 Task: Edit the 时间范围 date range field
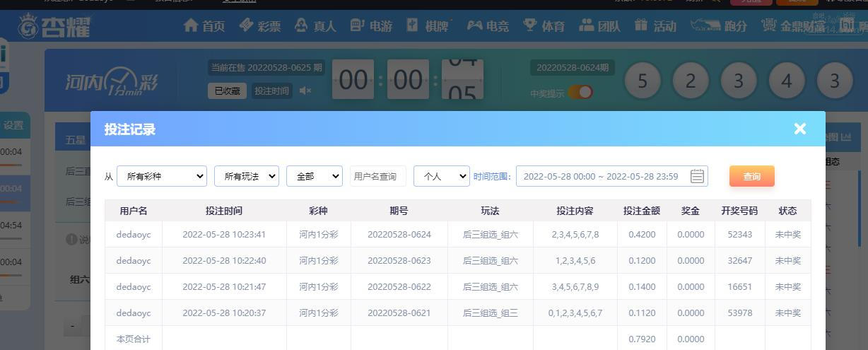611,176
